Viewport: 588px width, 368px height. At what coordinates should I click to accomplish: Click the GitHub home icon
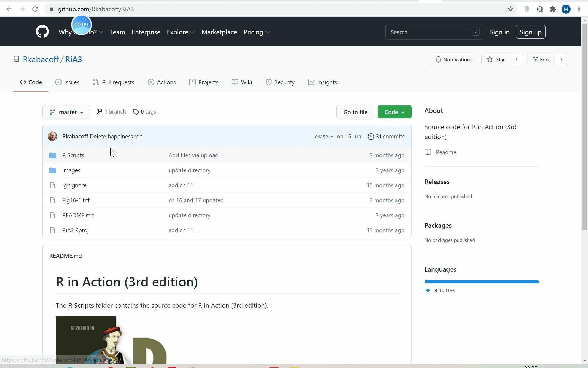tap(42, 32)
